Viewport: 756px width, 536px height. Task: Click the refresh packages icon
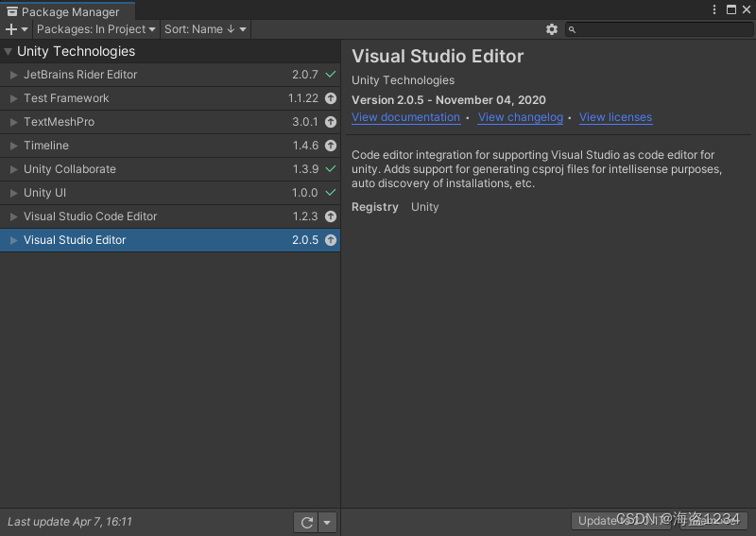click(x=306, y=522)
